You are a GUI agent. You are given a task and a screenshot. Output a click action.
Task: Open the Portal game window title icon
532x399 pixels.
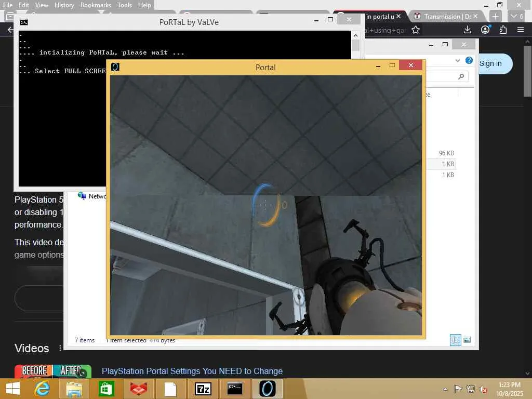click(x=115, y=67)
